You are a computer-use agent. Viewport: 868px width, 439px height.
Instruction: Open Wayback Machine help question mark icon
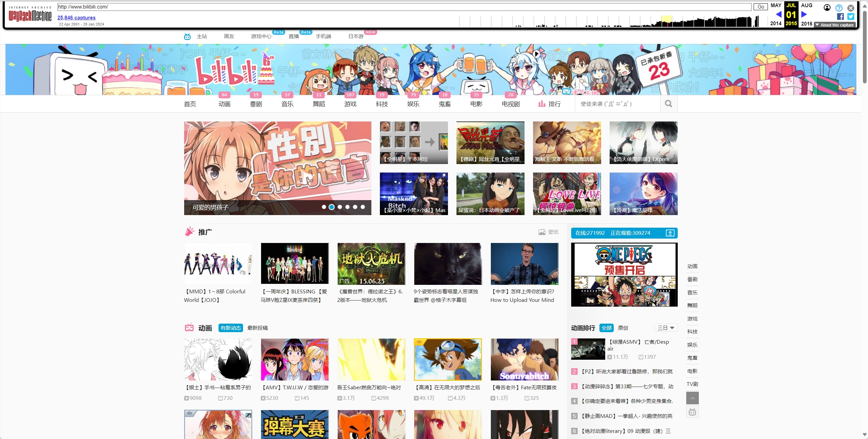coord(839,7)
